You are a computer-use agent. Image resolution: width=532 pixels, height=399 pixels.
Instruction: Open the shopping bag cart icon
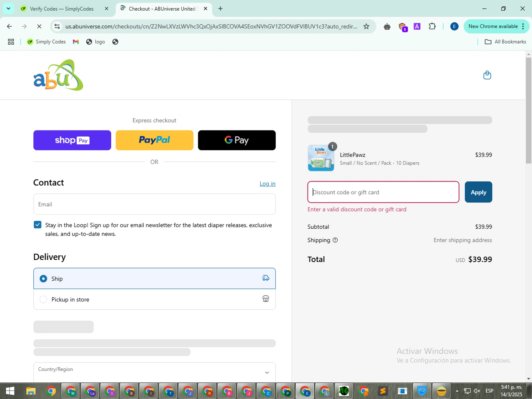coord(487,75)
